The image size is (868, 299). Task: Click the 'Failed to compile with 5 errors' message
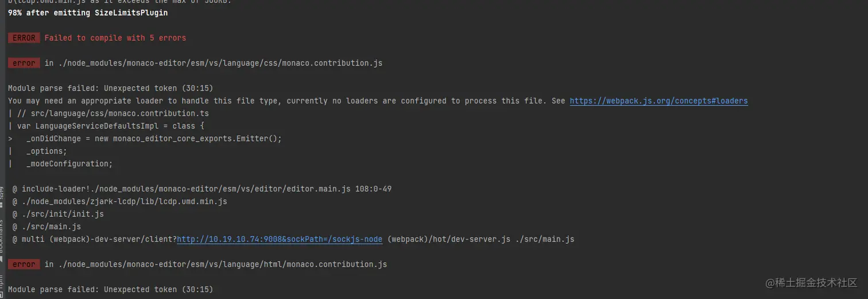pos(115,38)
